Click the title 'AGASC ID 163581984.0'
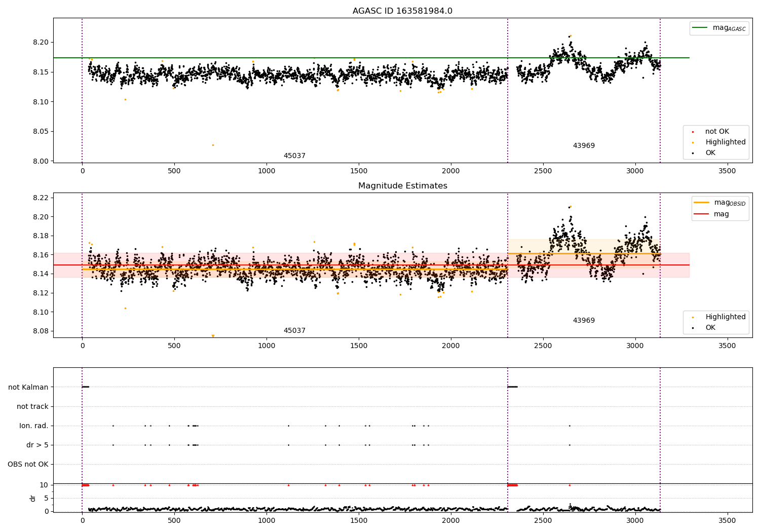Screen dimensions: 760x532 (x=402, y=11)
